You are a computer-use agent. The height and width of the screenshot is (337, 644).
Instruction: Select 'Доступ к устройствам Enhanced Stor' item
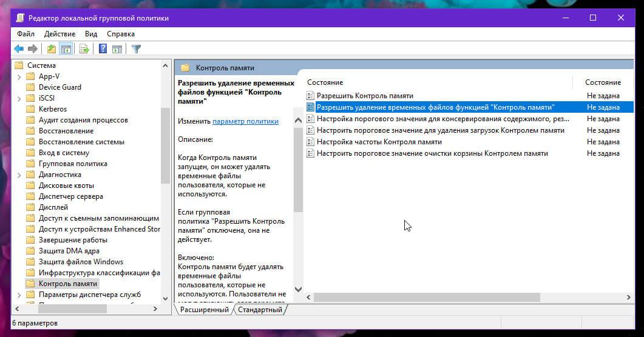coord(99,229)
